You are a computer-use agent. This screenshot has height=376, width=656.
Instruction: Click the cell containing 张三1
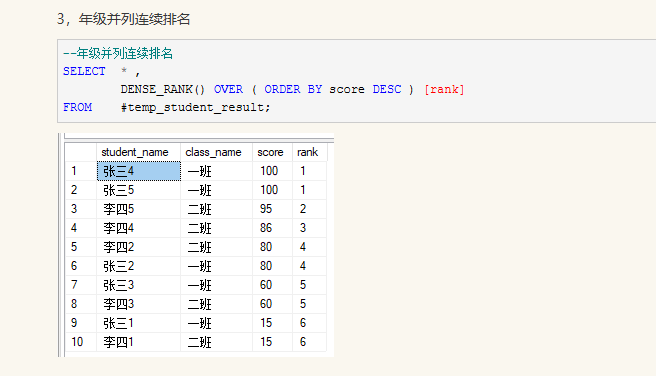click(x=139, y=323)
